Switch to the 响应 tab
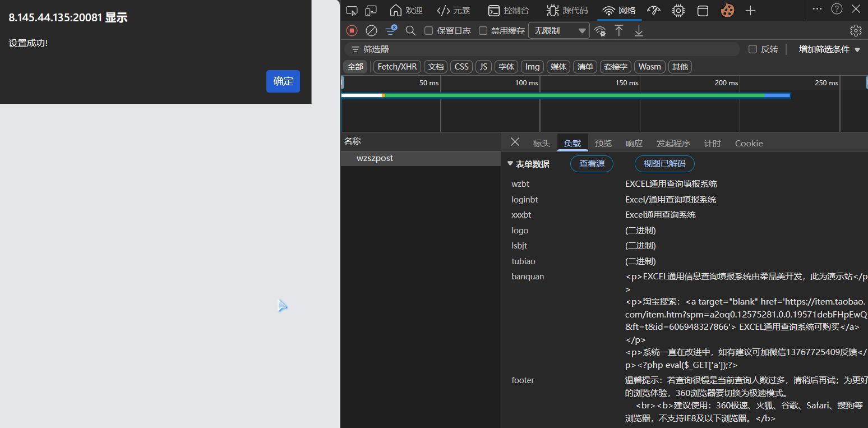The width and height of the screenshot is (868, 428). coord(634,143)
